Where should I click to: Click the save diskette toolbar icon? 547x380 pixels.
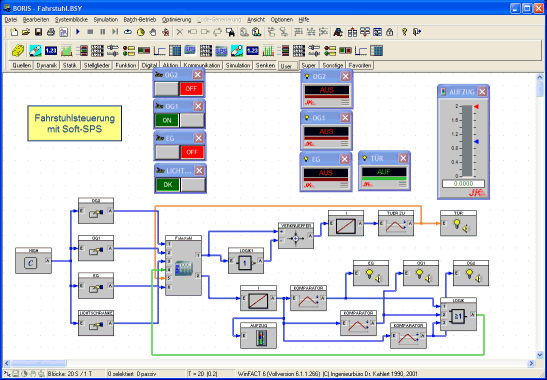point(38,32)
